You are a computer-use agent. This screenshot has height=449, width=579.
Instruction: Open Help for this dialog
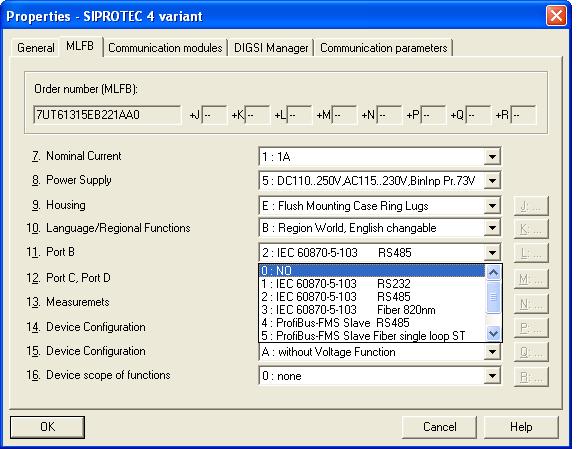tap(521, 427)
